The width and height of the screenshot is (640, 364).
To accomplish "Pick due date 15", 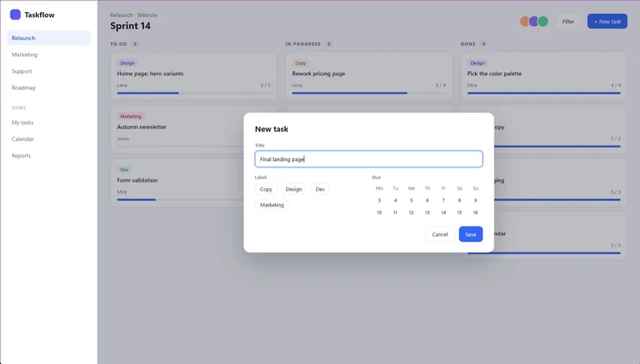I will (459, 213).
